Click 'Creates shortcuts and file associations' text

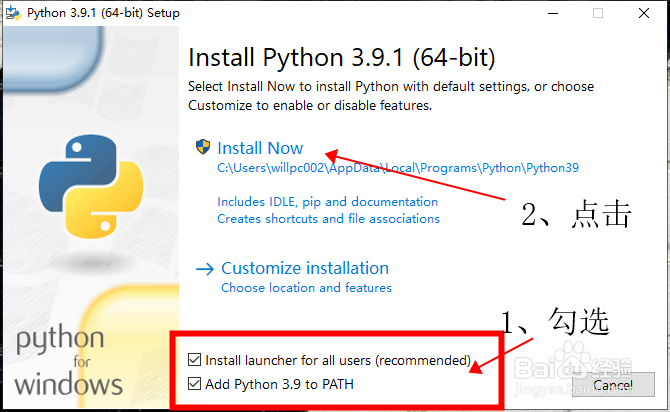click(x=328, y=218)
